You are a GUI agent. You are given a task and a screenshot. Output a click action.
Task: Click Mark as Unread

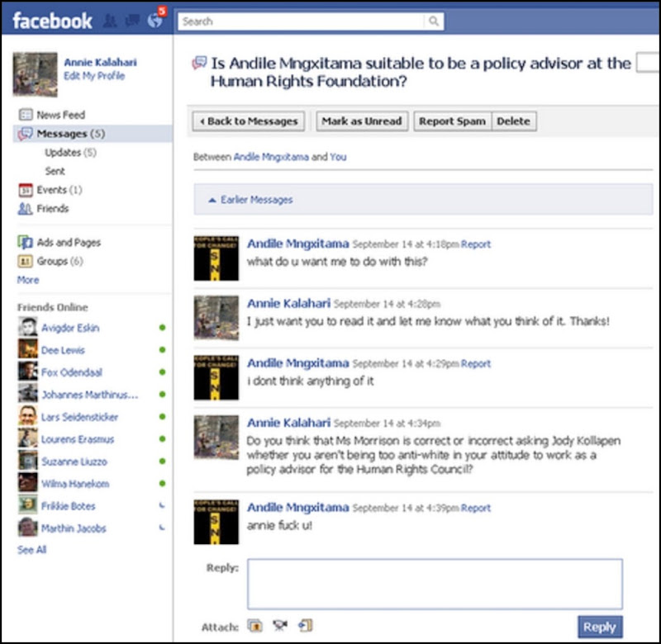point(362,121)
